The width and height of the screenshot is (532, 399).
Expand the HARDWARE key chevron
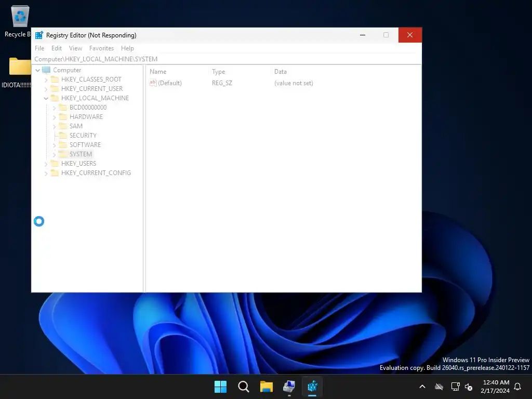click(x=54, y=117)
